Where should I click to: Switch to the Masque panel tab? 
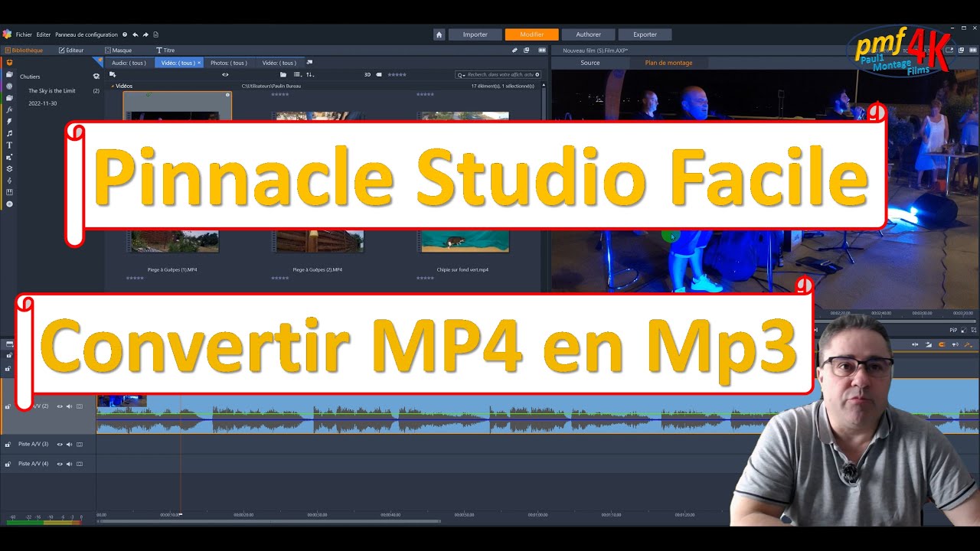[x=119, y=51]
